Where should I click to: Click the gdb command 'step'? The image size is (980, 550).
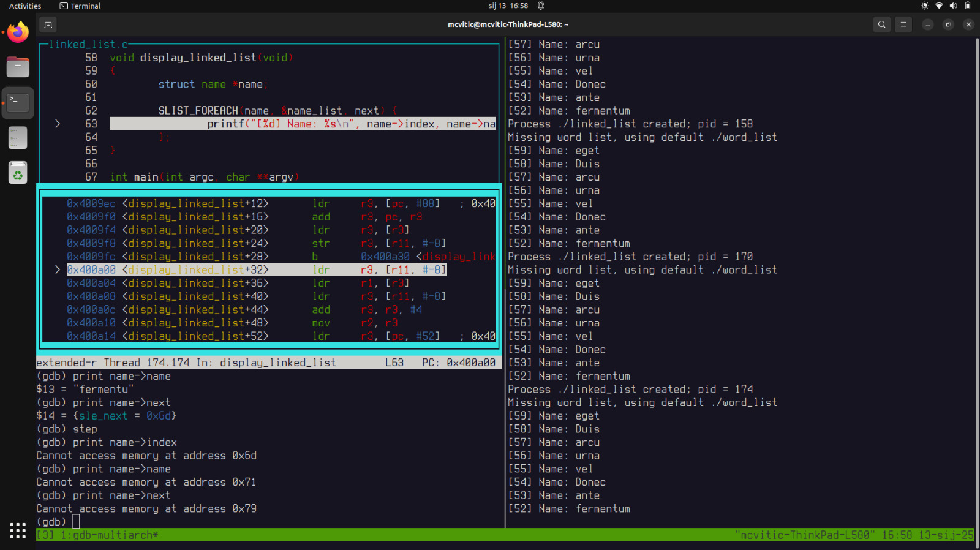point(85,429)
